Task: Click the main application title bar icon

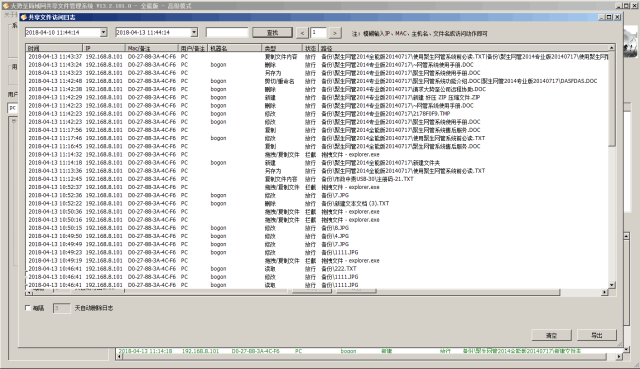Action: (5, 6)
